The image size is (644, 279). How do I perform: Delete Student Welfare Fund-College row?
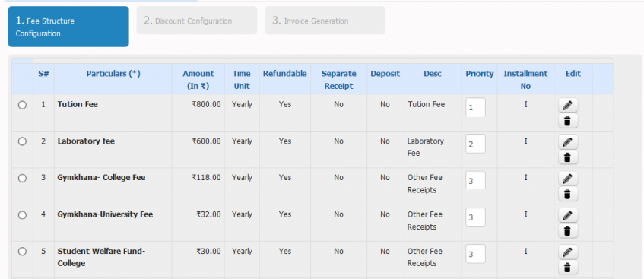(x=568, y=267)
